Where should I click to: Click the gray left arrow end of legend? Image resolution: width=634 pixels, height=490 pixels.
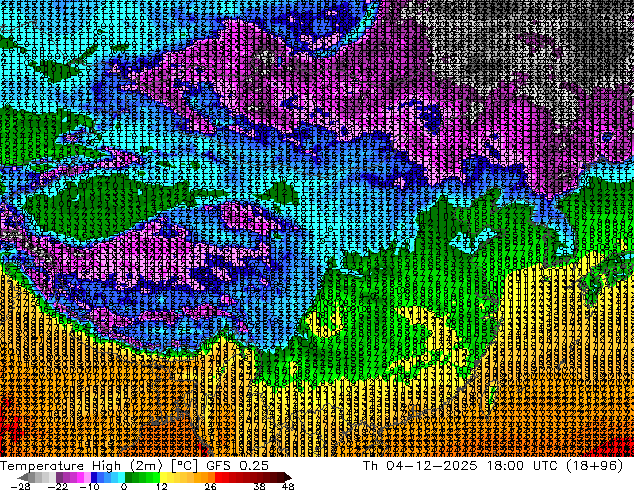(x=23, y=477)
